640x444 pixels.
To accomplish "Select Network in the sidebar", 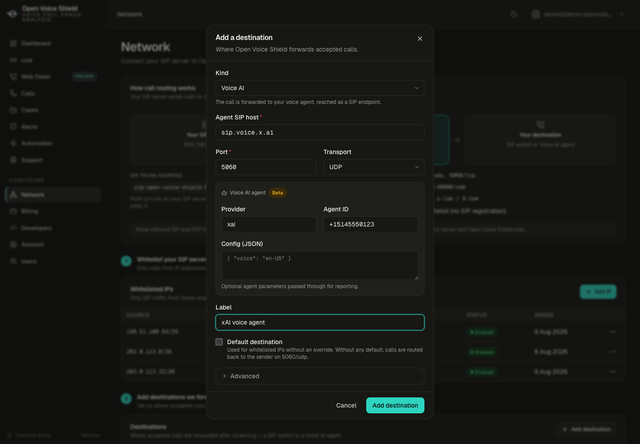I will point(53,195).
